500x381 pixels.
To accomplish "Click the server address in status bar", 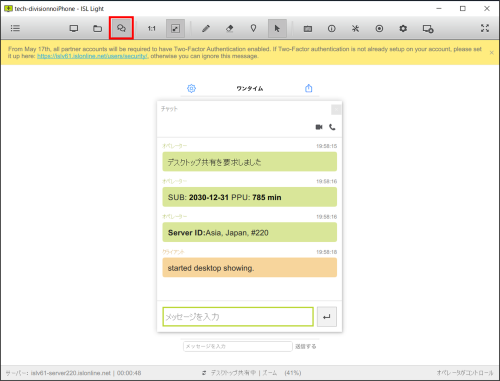I will (70, 373).
